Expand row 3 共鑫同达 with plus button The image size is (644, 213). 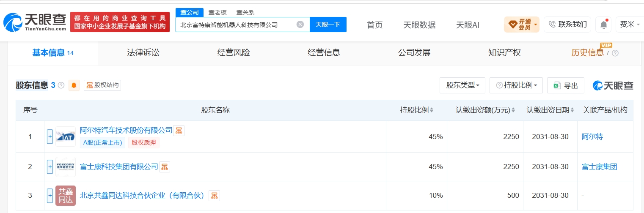50,196
